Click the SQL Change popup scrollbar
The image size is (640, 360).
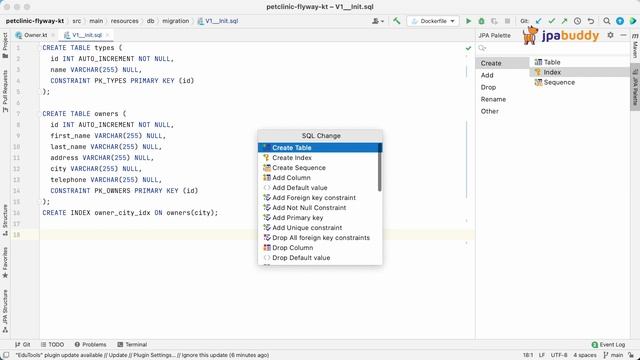coord(380,167)
